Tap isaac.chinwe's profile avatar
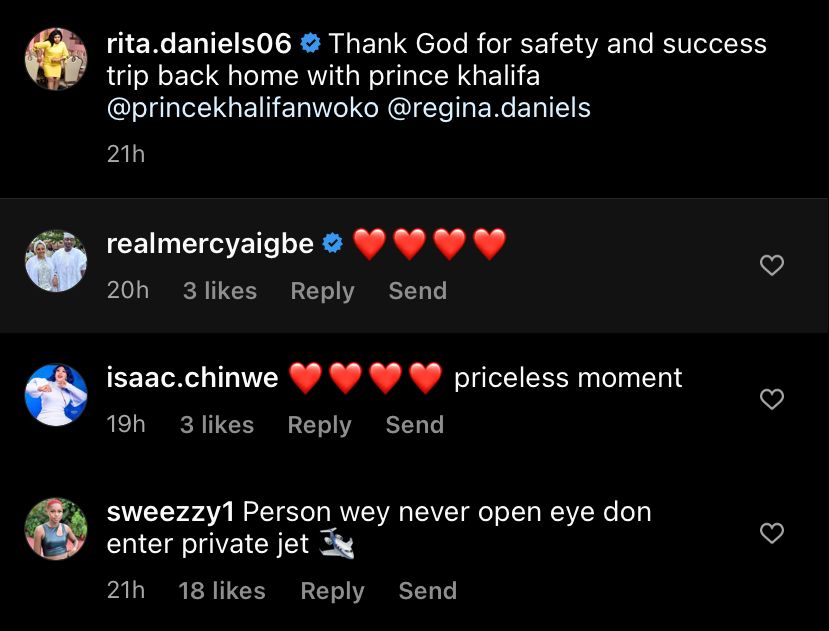This screenshot has width=829, height=631. [x=56, y=394]
